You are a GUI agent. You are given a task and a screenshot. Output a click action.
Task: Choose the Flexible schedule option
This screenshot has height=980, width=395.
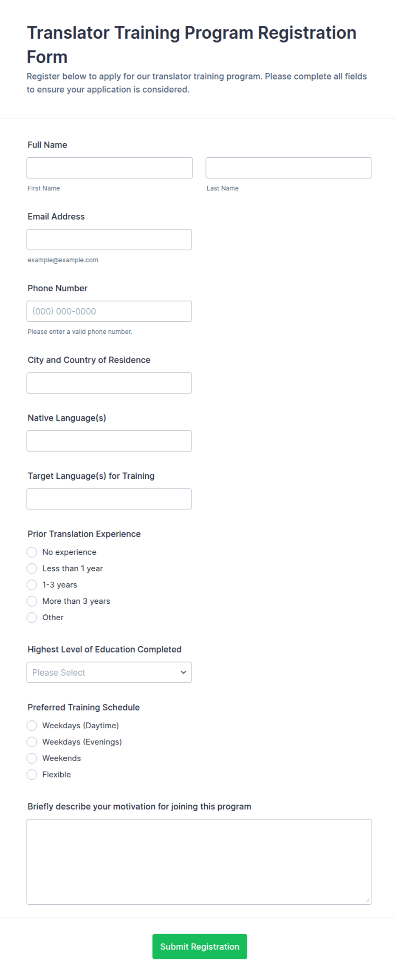tap(32, 775)
